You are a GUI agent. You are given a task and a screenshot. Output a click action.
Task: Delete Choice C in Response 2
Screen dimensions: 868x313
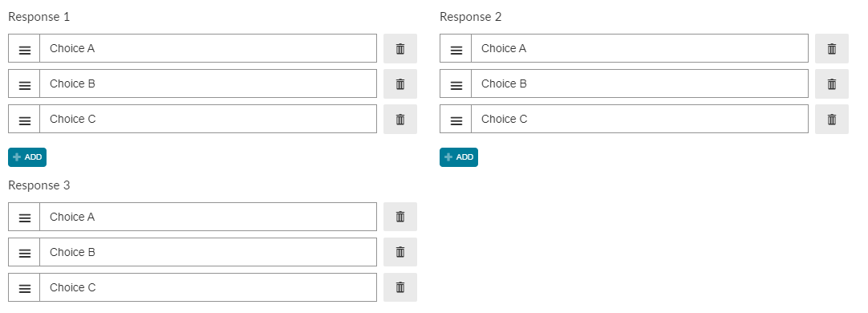(x=831, y=119)
